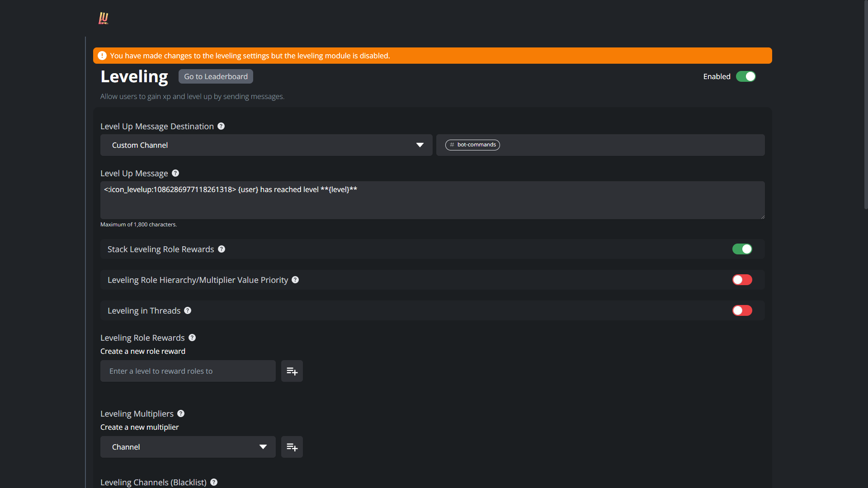Click the bot logo icon at top
868x488 pixels.
point(104,18)
